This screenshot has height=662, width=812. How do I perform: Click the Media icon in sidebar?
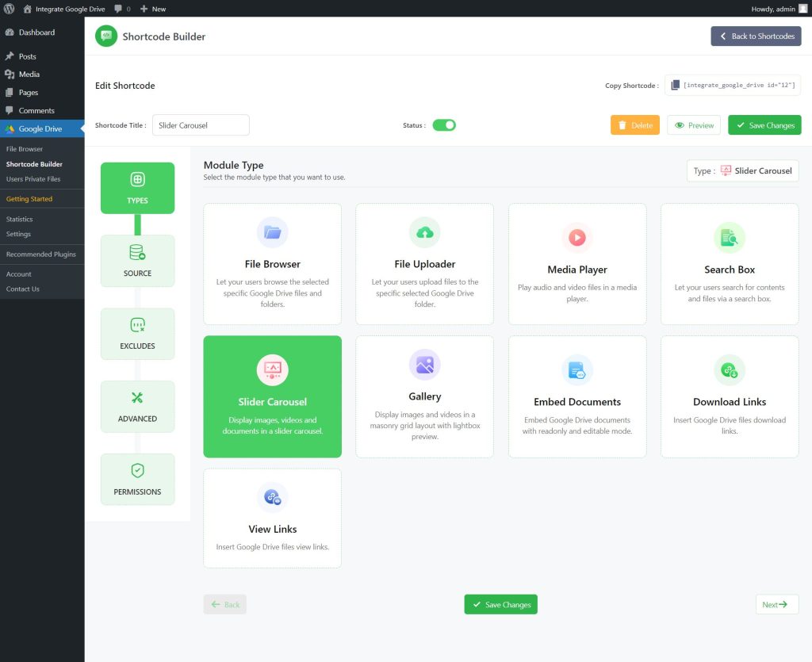(x=10, y=74)
